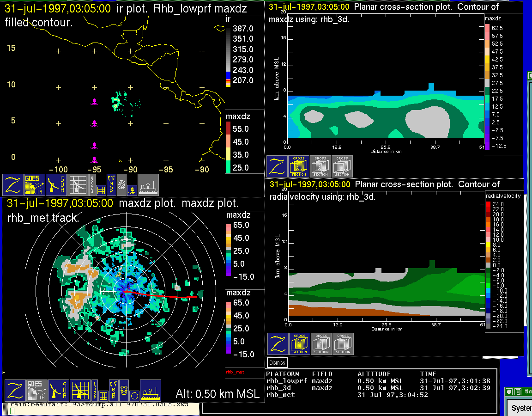Toggle the grayed GOES IR icon in bottom-left toolbar
The width and height of the screenshot is (532, 416).
(x=36, y=391)
